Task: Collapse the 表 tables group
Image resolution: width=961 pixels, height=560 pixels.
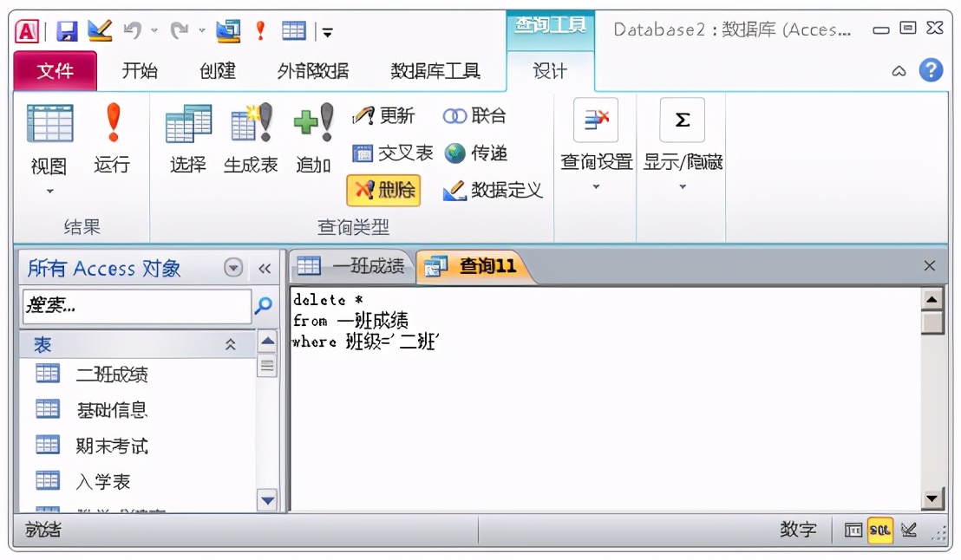Action: pyautogui.click(x=231, y=344)
